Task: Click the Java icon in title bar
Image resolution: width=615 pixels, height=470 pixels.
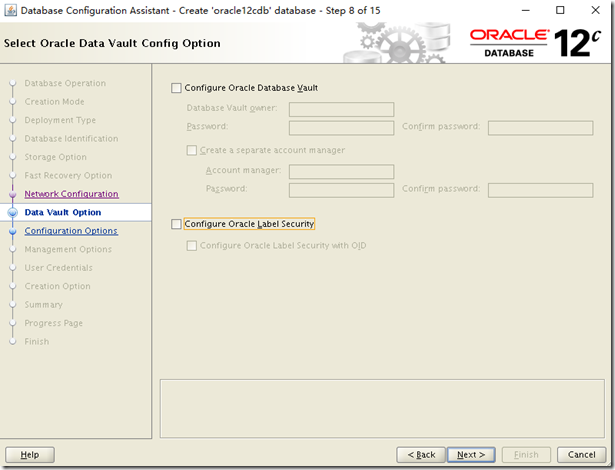Action: tap(11, 10)
